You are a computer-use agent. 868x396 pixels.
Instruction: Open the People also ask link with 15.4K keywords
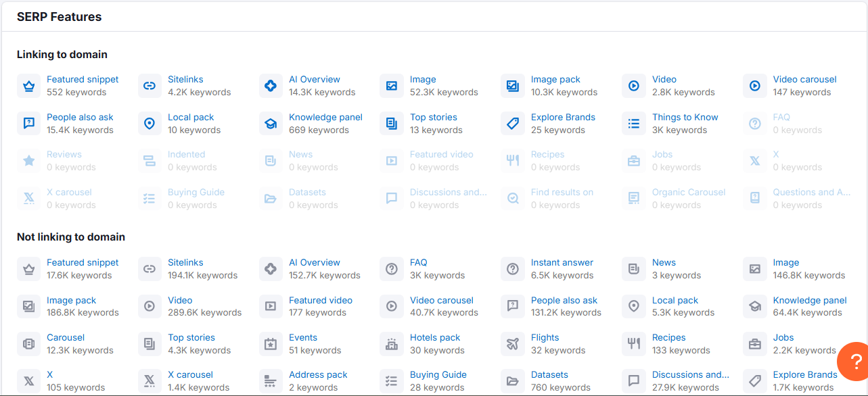click(80, 117)
